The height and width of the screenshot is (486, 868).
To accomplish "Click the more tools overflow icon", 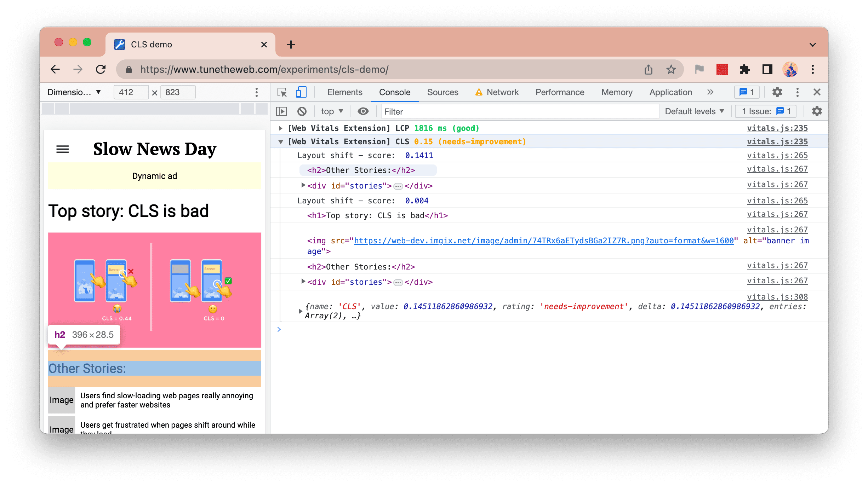I will point(710,92).
